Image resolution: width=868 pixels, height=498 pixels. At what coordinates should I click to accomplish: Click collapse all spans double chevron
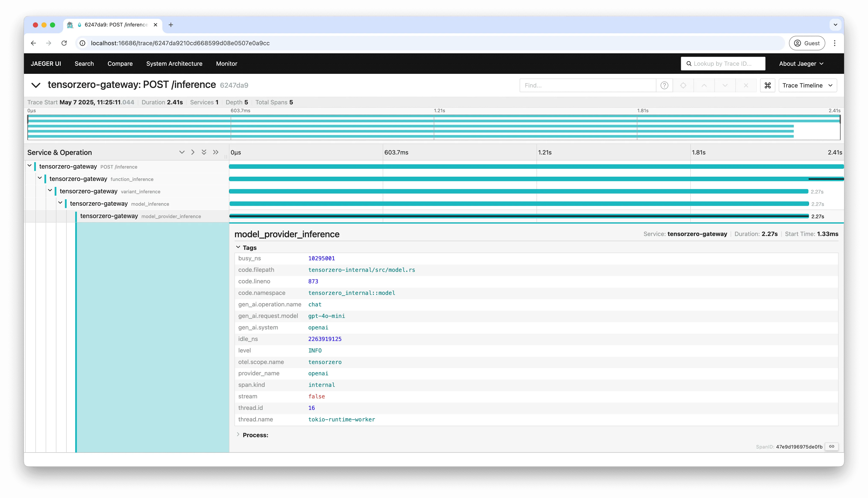[x=216, y=152]
